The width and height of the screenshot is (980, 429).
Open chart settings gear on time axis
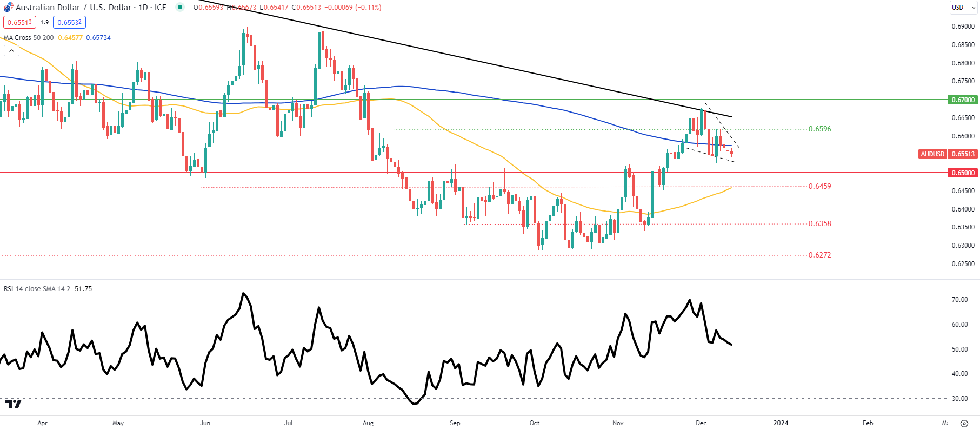964,423
